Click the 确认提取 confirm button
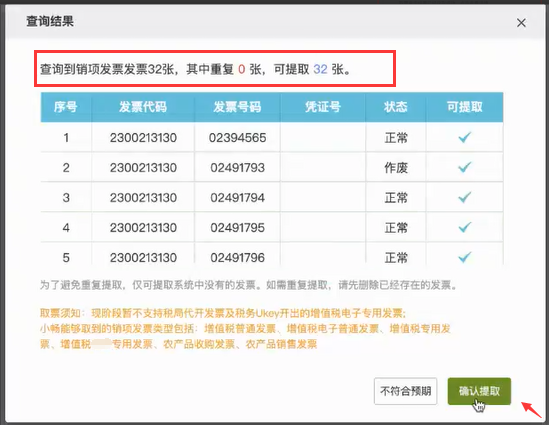The height and width of the screenshot is (425, 549). coord(479,391)
